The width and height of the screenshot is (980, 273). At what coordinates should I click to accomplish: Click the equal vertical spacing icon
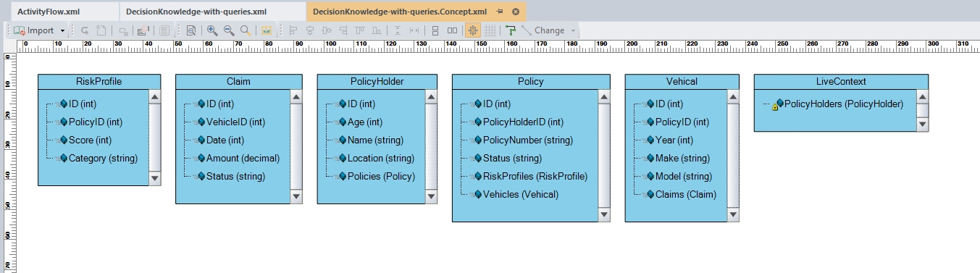point(398,30)
